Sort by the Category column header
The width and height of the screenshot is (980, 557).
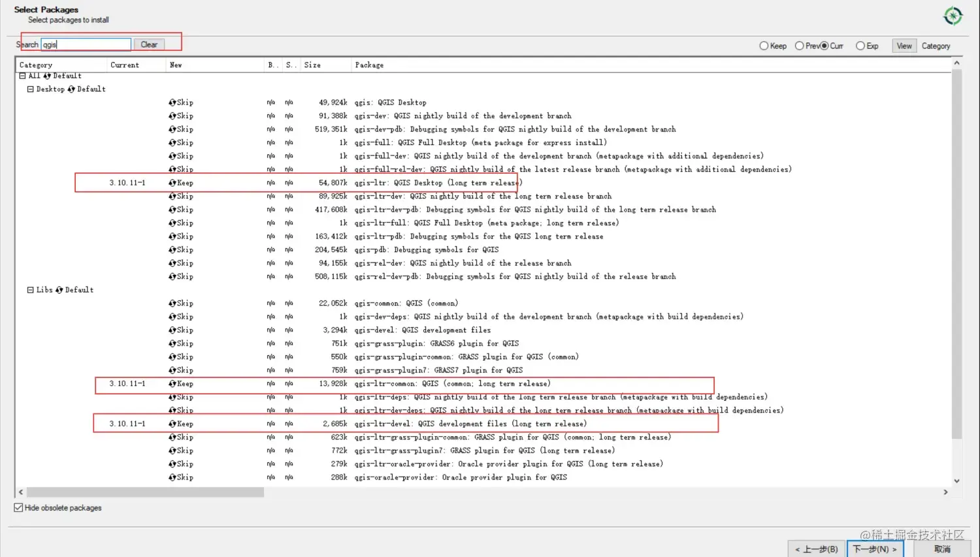click(61, 65)
